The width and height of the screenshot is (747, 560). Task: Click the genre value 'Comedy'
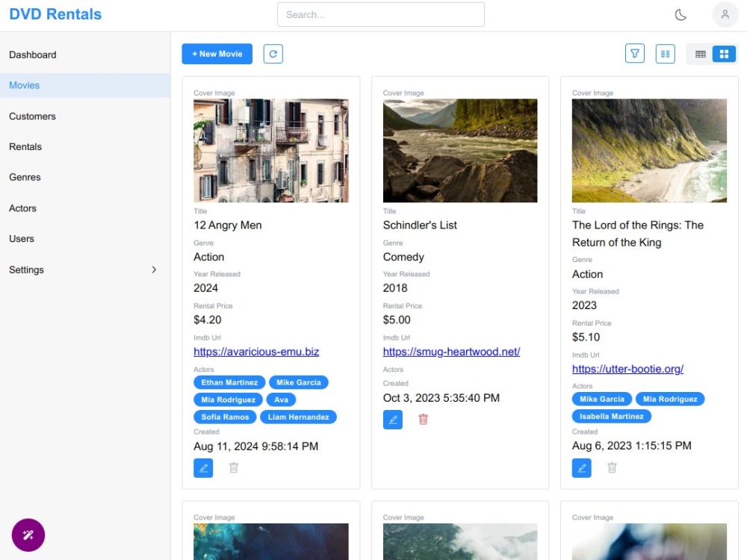403,257
